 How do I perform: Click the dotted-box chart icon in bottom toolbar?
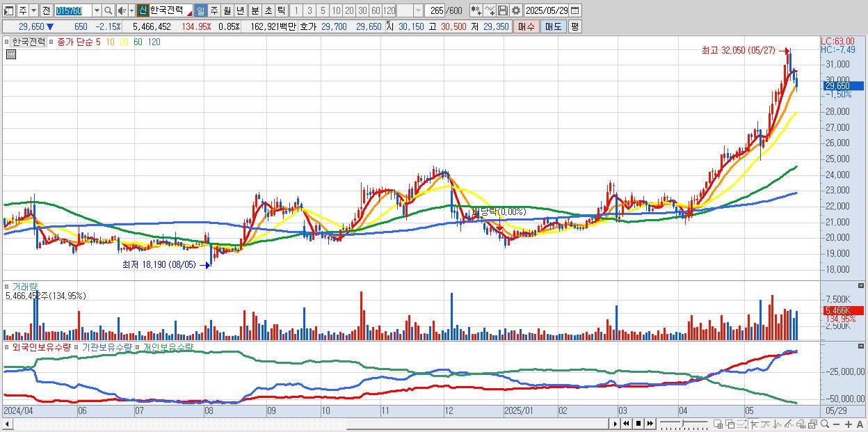click(741, 424)
